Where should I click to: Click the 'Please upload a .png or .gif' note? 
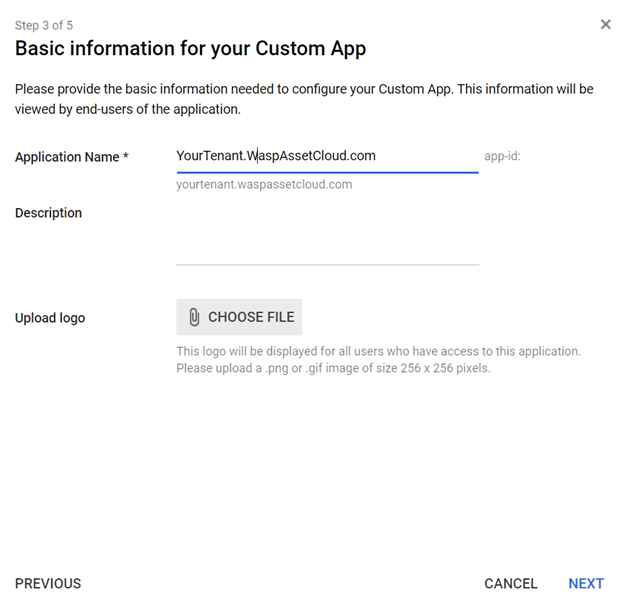(333, 368)
